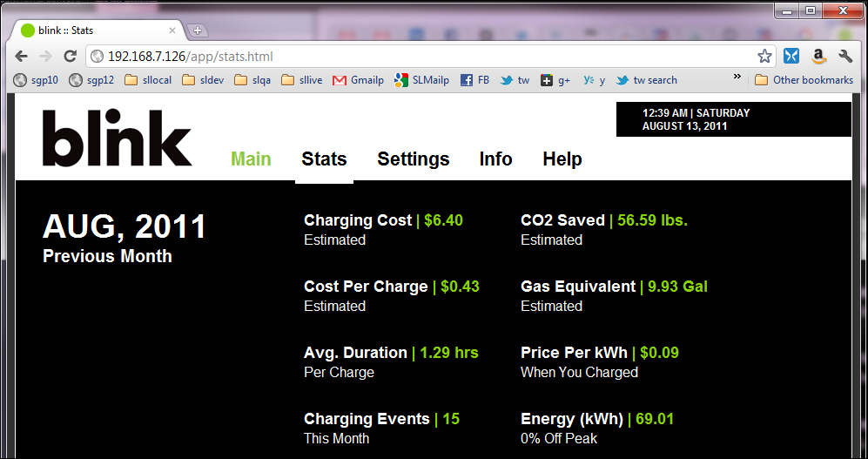Screen dimensions: 868x459
Task: Bookmark this page with the star icon
Action: pos(764,56)
